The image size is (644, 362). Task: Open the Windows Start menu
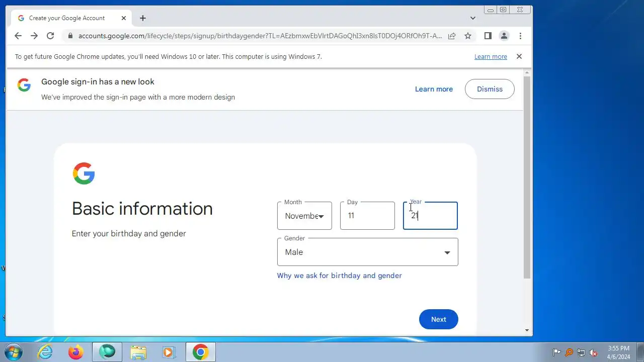coord(13,352)
